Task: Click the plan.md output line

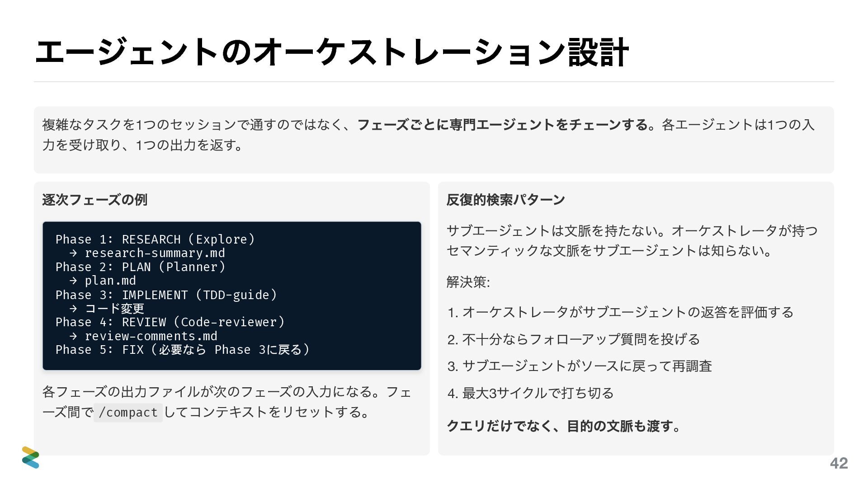Action: tap(110, 281)
